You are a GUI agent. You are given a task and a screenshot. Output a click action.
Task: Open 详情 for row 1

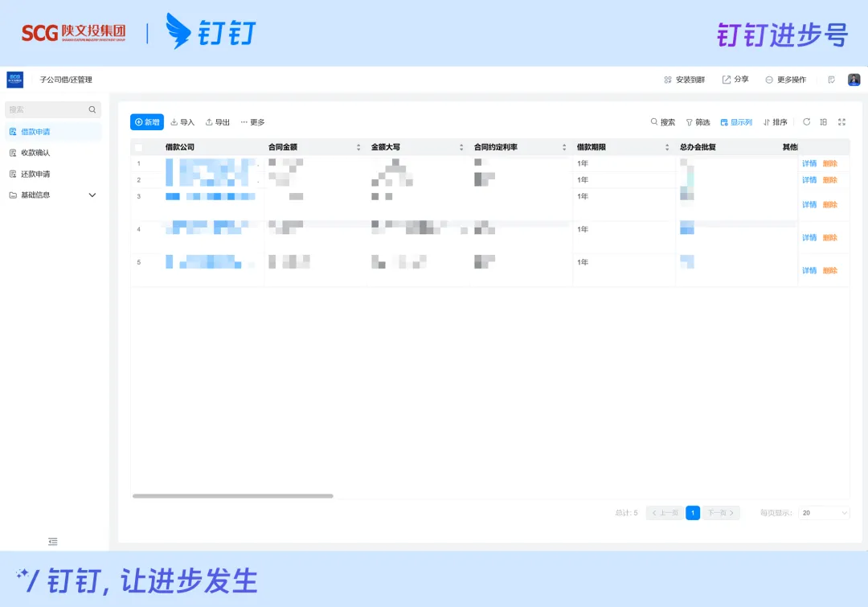[x=809, y=163]
